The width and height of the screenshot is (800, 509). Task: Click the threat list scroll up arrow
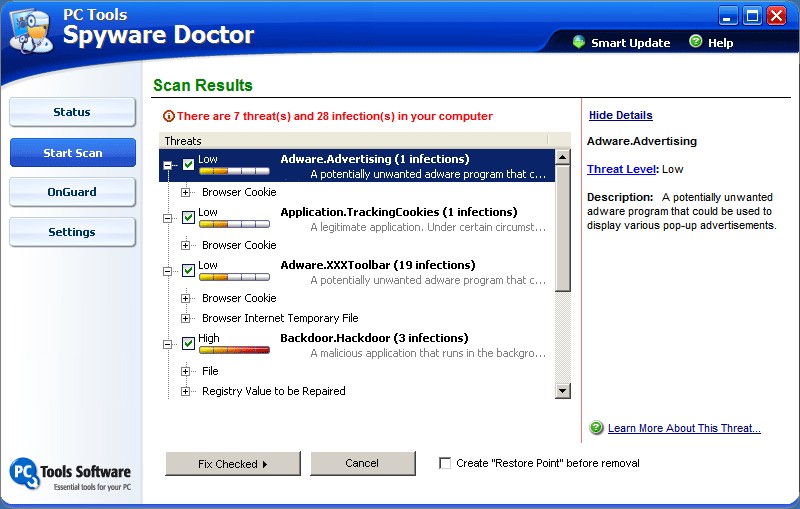pos(562,157)
